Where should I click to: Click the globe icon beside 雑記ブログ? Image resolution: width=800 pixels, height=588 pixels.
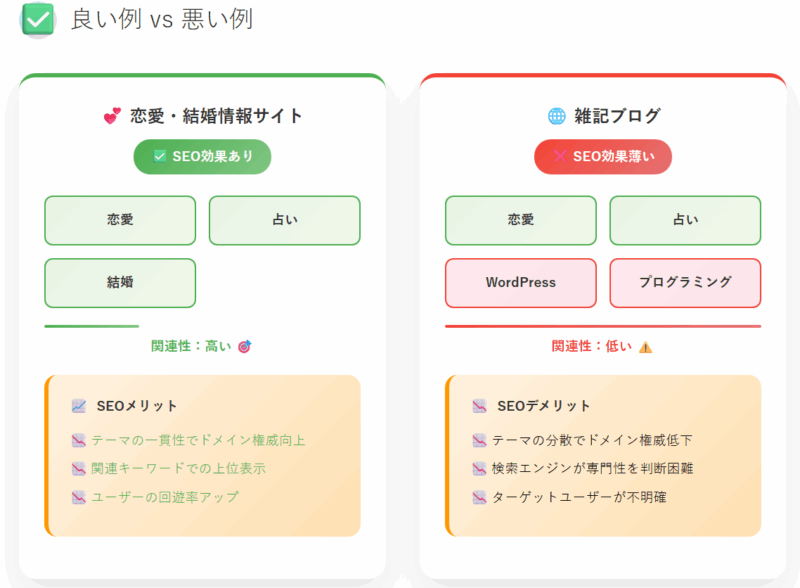556,116
